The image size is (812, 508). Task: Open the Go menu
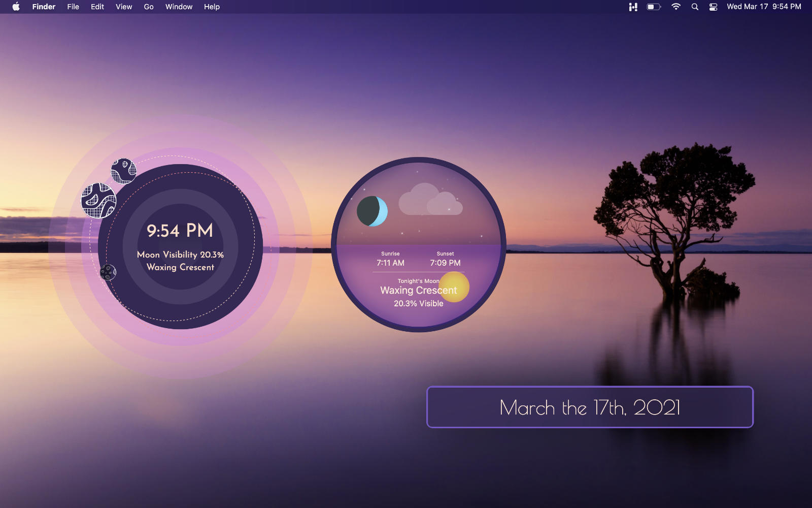coord(149,7)
